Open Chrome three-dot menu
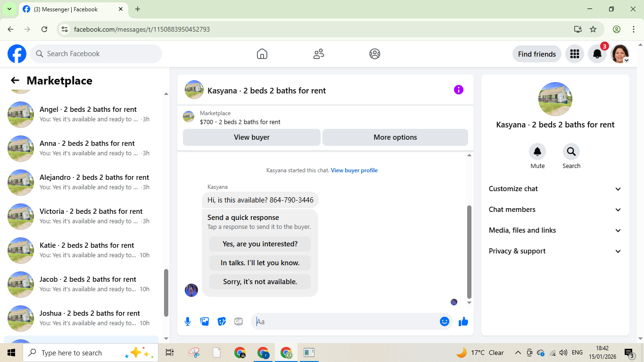 [x=634, y=29]
